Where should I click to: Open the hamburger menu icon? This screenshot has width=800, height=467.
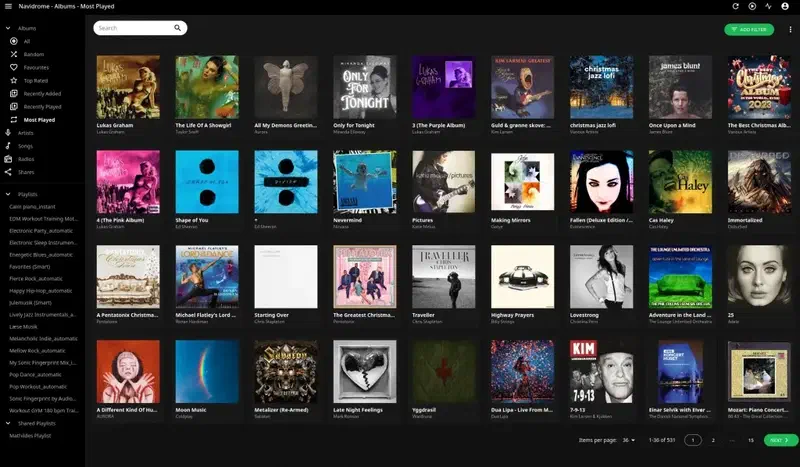8,6
